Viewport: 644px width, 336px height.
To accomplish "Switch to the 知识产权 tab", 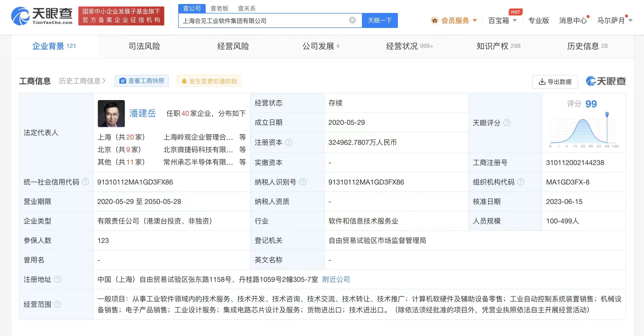I will pos(498,46).
